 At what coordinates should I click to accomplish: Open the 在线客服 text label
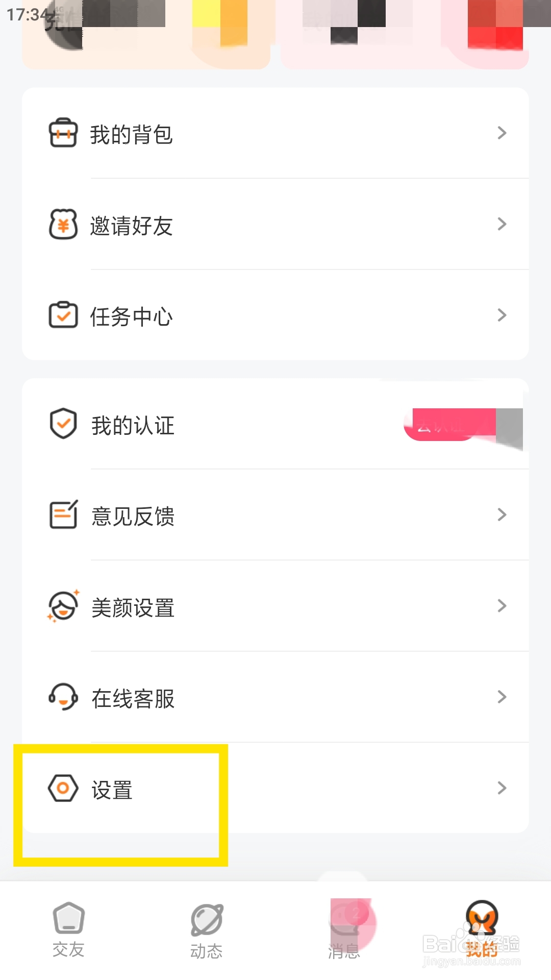[x=133, y=699]
